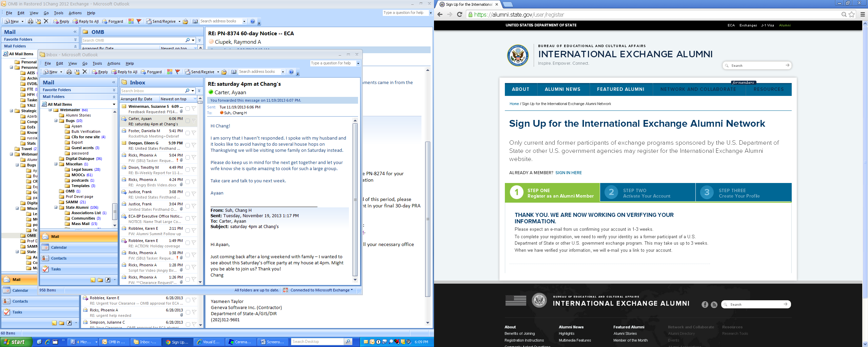868x347 pixels.
Task: Open the New dropdown arrow in Inbox toolbar
Action: (61, 72)
